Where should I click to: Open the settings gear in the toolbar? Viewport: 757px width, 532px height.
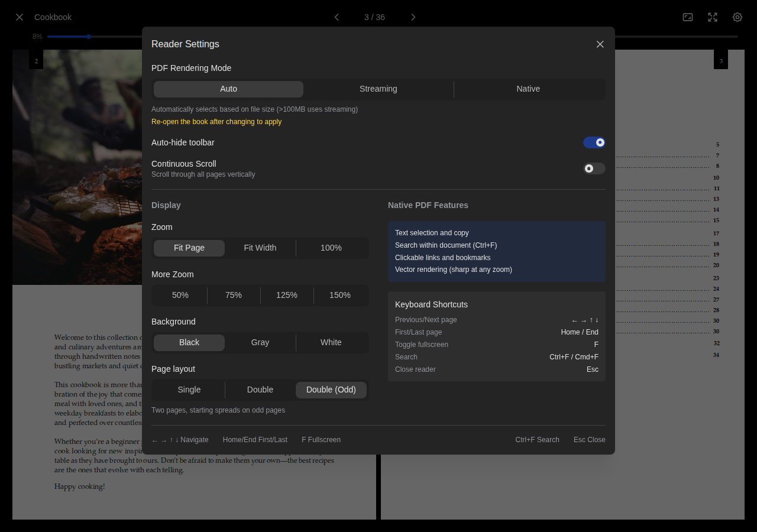tap(737, 17)
